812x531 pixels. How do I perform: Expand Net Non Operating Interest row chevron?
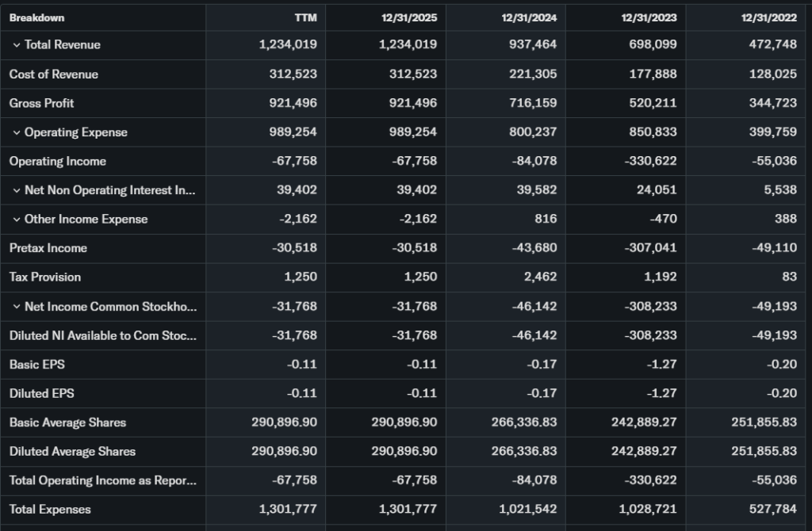pyautogui.click(x=16, y=190)
